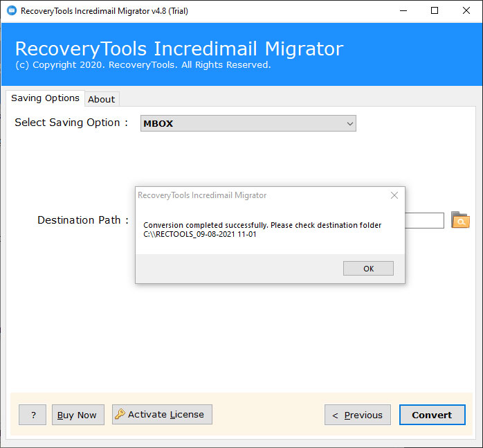Select the Saving Options tab

45,98
